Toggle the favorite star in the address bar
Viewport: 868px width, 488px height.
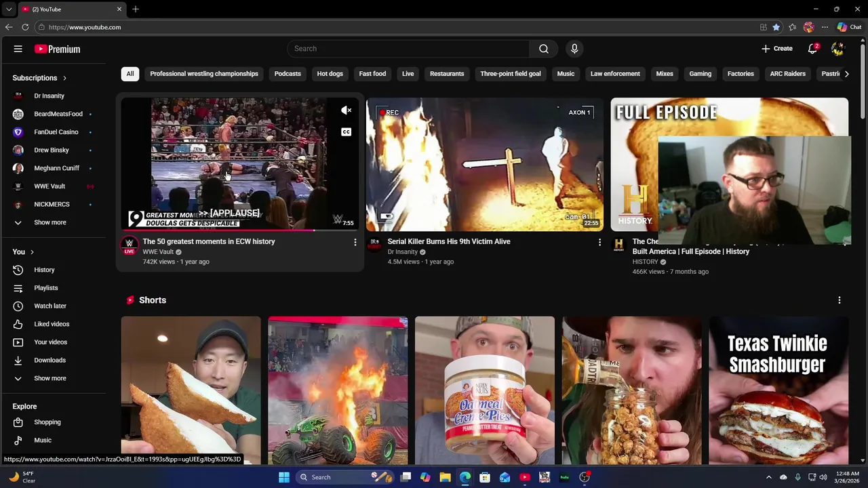(x=776, y=27)
